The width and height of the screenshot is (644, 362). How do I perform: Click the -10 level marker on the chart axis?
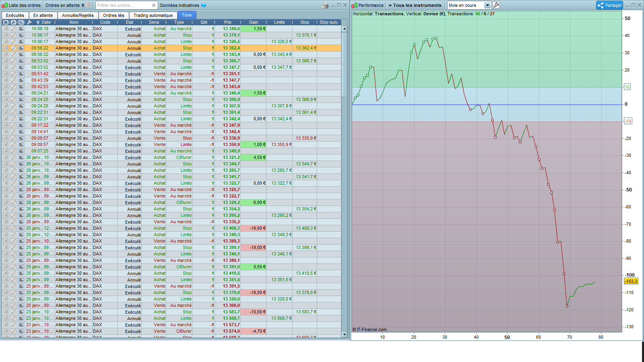pos(627,121)
